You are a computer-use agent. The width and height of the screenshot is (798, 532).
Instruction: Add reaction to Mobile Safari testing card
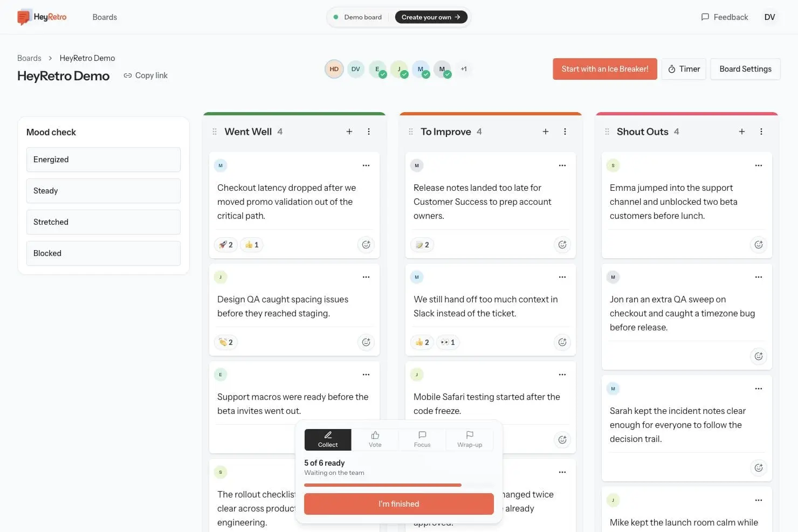562,440
